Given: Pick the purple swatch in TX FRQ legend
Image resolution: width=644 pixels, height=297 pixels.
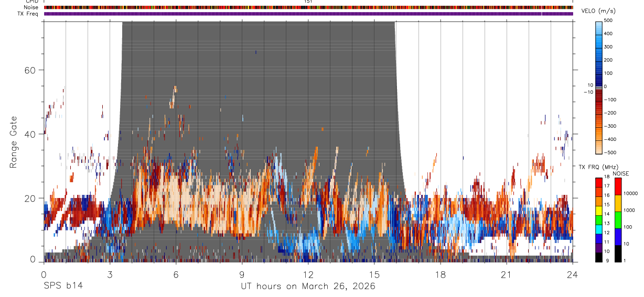Looking at the screenshot, I should point(599,248).
